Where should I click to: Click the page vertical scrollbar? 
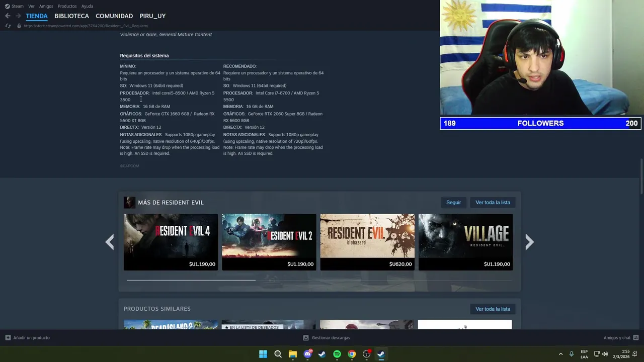point(641,176)
